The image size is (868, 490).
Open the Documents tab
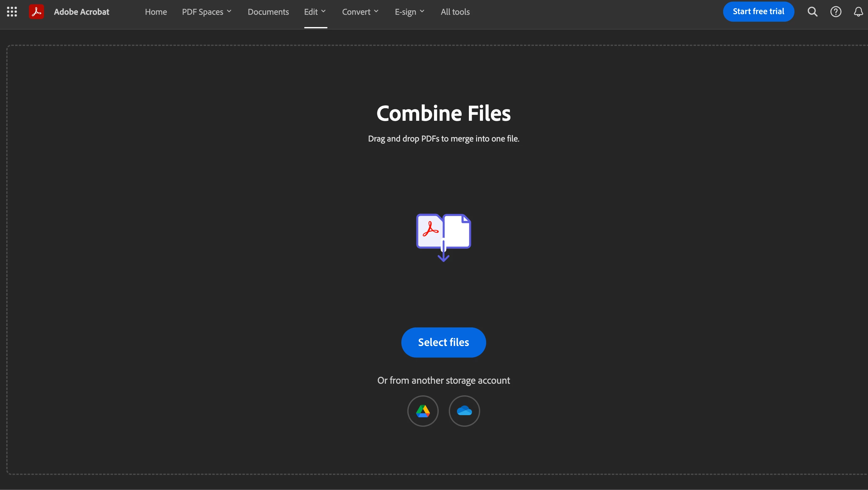pyautogui.click(x=268, y=12)
